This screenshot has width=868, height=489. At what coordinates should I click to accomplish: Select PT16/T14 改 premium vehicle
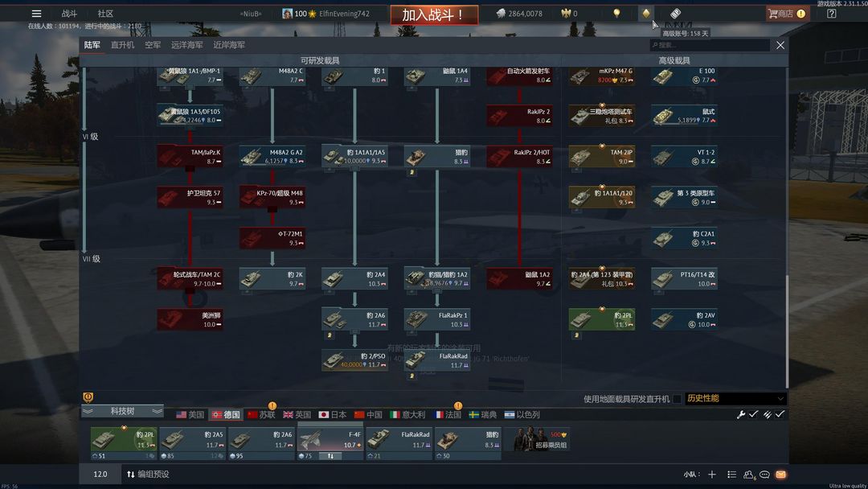pos(684,278)
